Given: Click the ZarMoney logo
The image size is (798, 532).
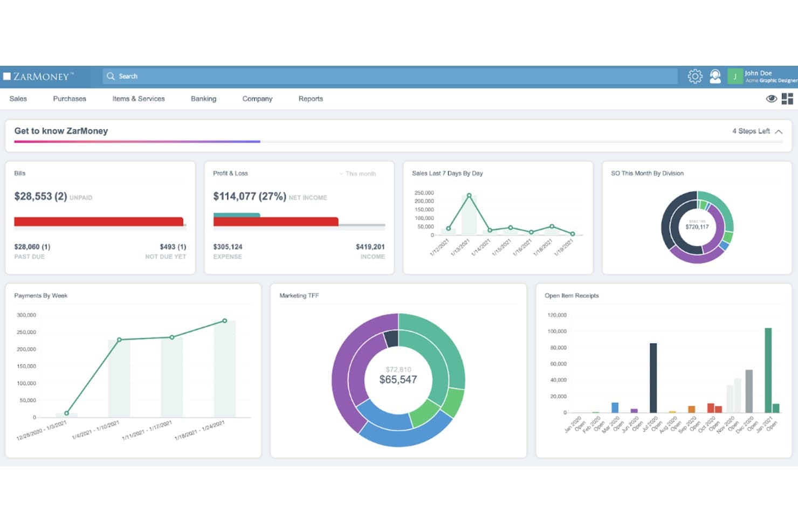Looking at the screenshot, I should click(38, 77).
